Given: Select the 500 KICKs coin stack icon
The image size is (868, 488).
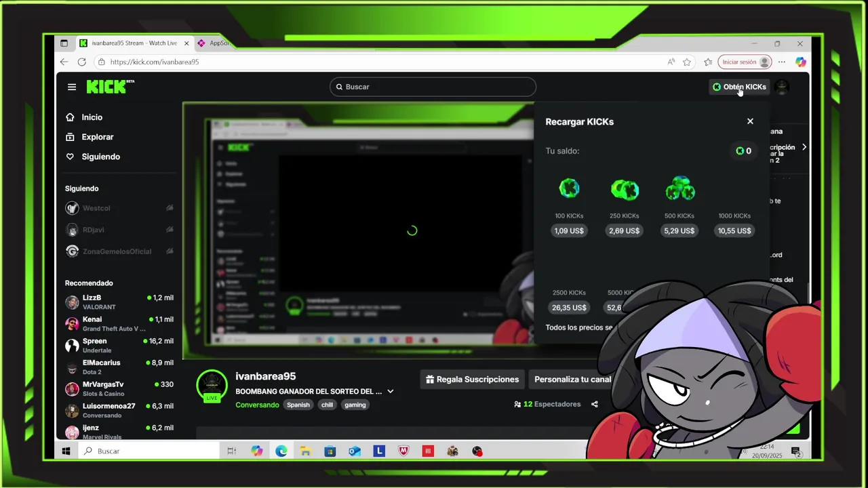Looking at the screenshot, I should tap(679, 188).
